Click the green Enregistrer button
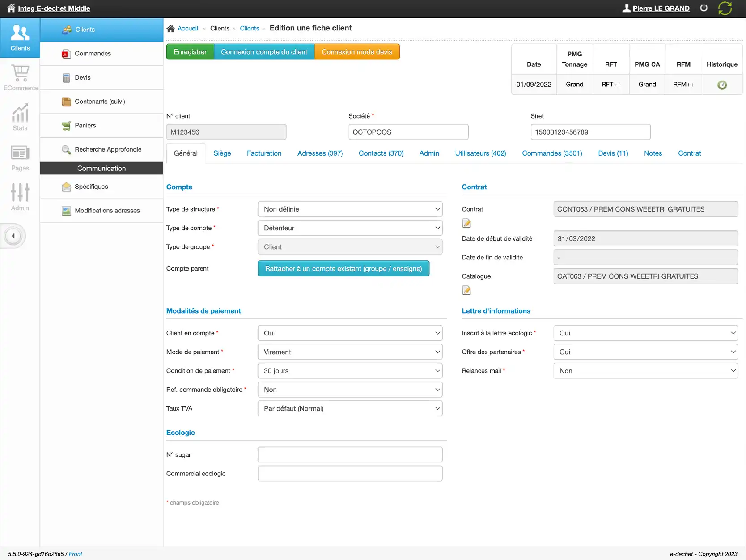Image resolution: width=746 pixels, height=560 pixels. coord(190,52)
